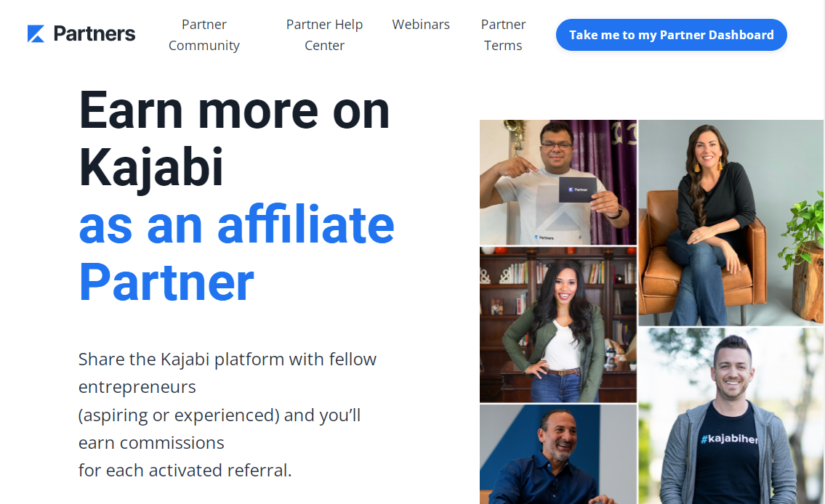Open the Partner Terms page
825x504 pixels.
[503, 35]
